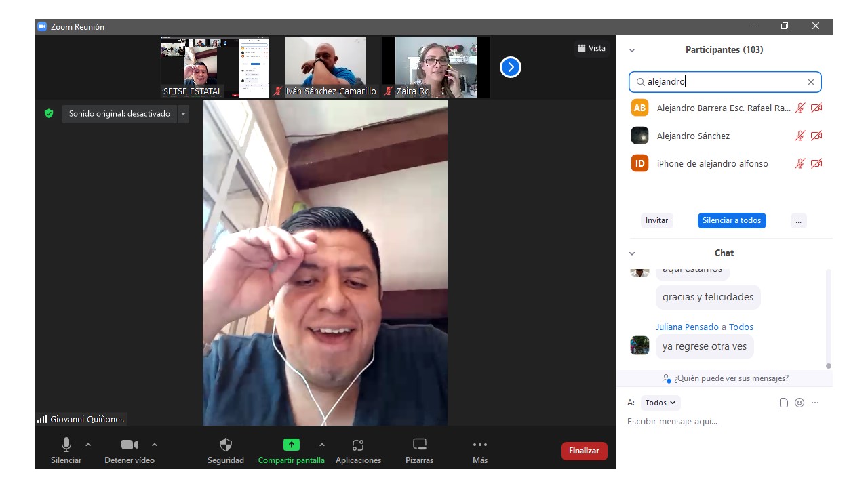Open Pizarras whiteboards
Viewport: 868px width, 488px height.
(420, 445)
